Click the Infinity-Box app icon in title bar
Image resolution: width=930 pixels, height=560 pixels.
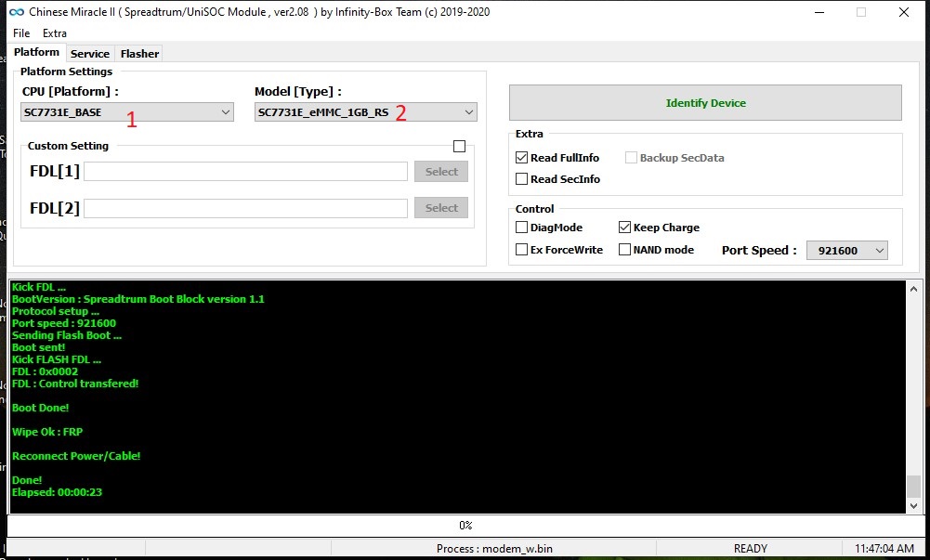(x=17, y=12)
